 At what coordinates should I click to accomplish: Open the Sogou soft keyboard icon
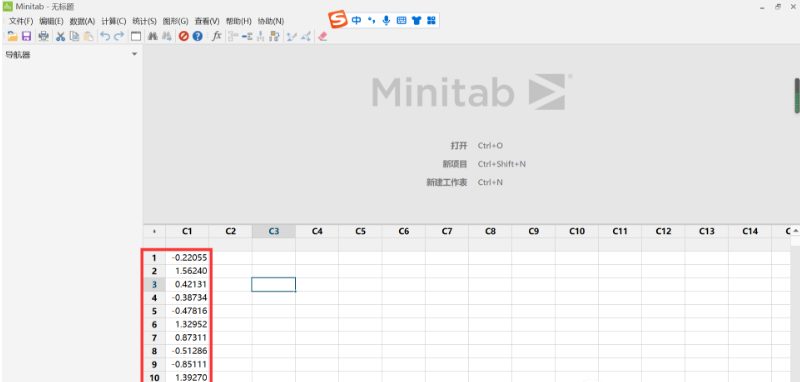402,20
